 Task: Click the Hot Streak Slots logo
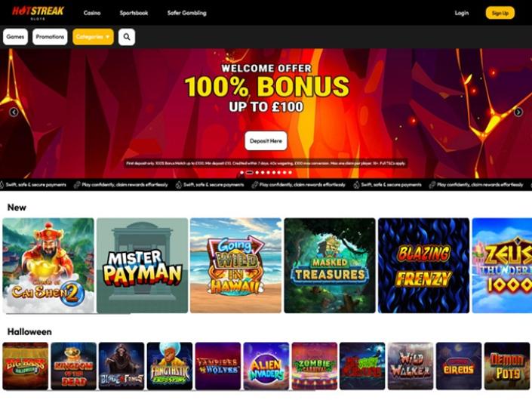(38, 13)
